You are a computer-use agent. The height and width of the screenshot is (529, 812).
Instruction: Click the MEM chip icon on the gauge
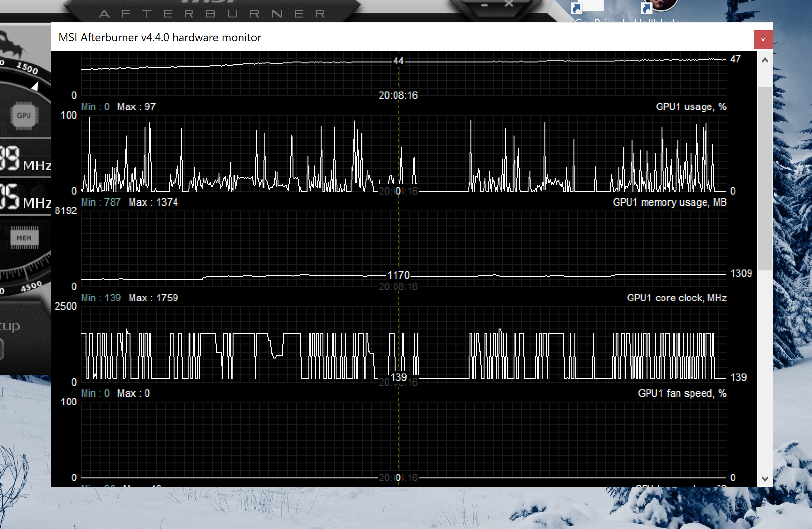tap(24, 238)
